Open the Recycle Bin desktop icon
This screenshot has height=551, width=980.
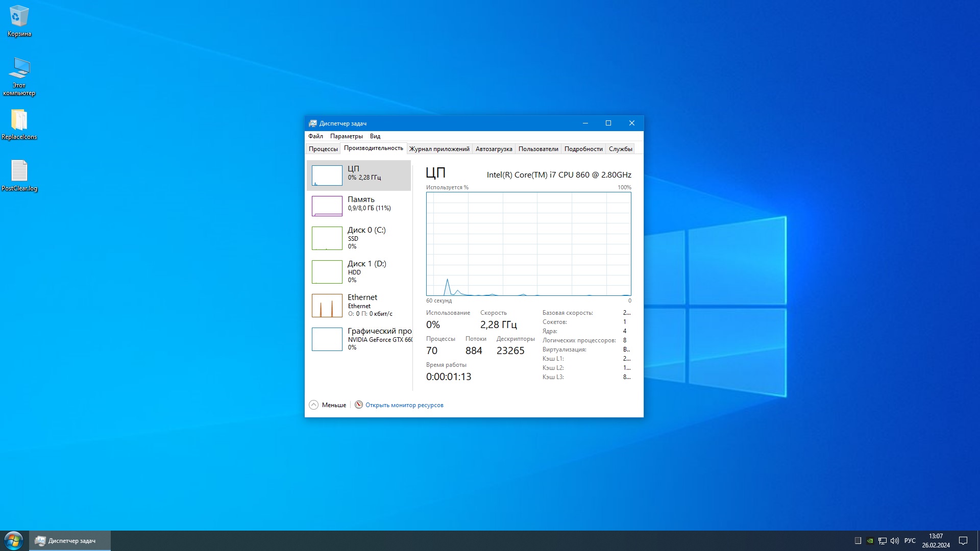(x=19, y=17)
